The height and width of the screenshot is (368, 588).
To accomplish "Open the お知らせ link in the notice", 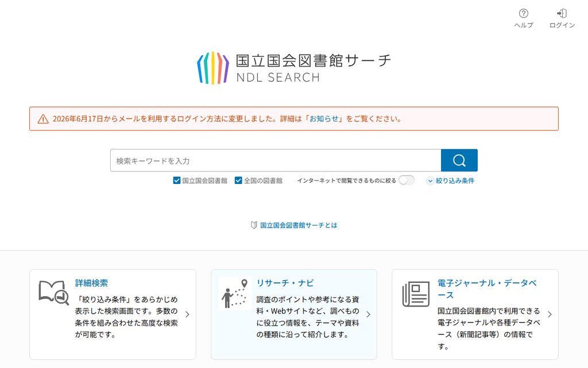I will tap(324, 118).
